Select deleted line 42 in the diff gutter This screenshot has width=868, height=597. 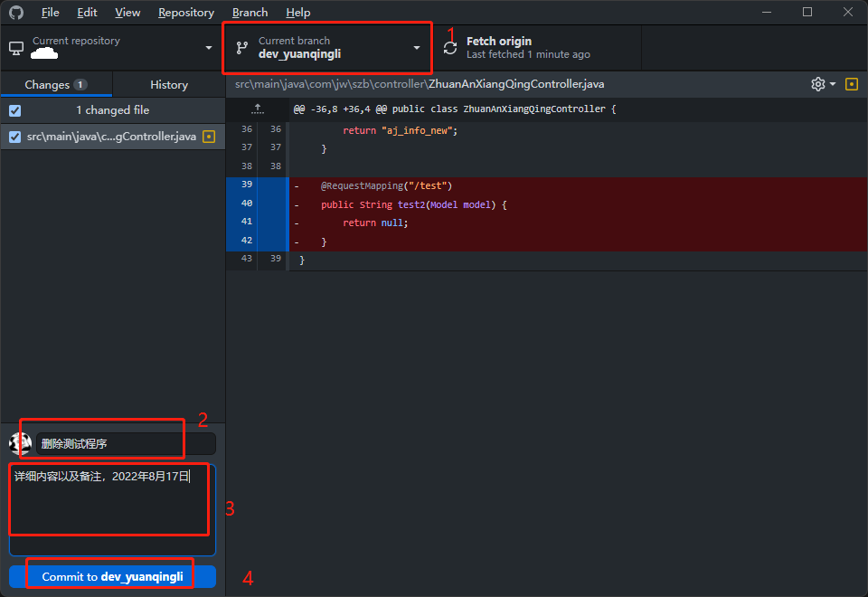pos(257,241)
